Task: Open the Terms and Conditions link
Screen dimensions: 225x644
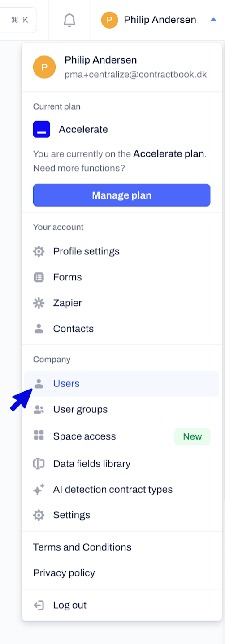Action: tap(82, 547)
